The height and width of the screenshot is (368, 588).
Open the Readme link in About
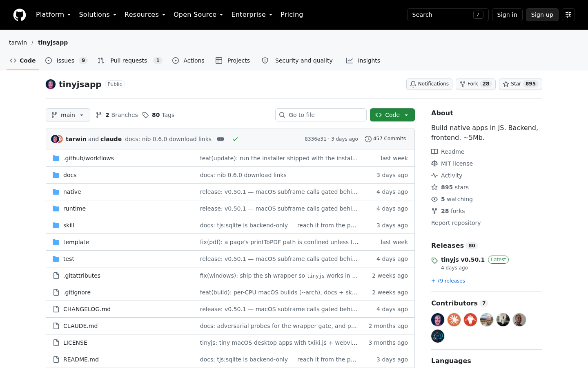click(x=448, y=152)
